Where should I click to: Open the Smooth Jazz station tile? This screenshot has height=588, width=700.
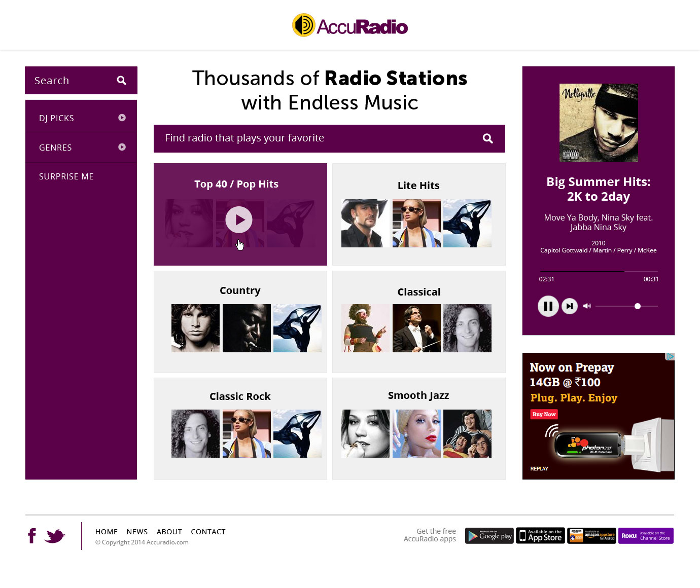419,428
